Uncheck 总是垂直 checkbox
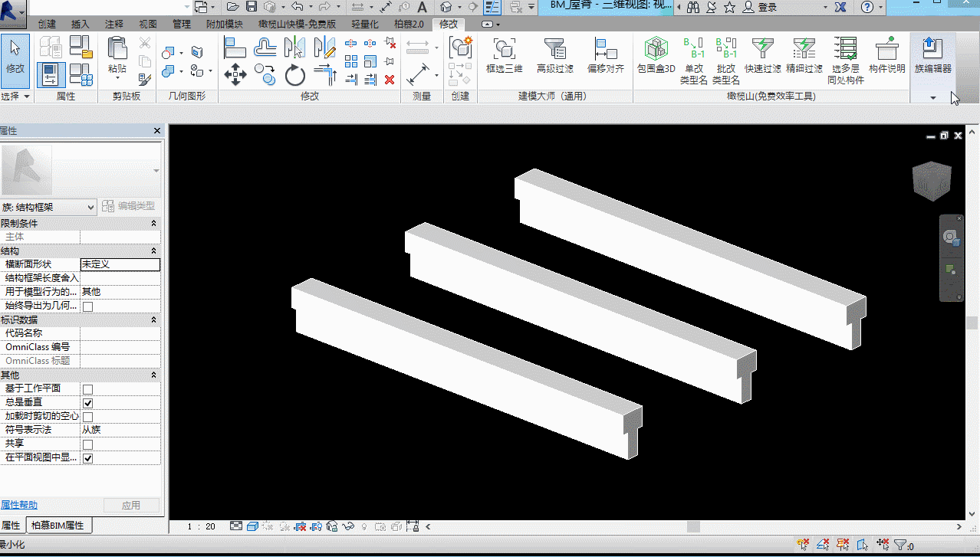Viewport: 980px width, 557px height. point(87,403)
